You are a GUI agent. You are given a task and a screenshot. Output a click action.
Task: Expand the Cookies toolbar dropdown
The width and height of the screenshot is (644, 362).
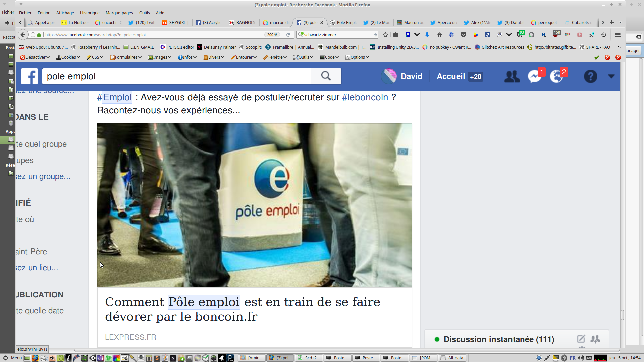click(68, 57)
